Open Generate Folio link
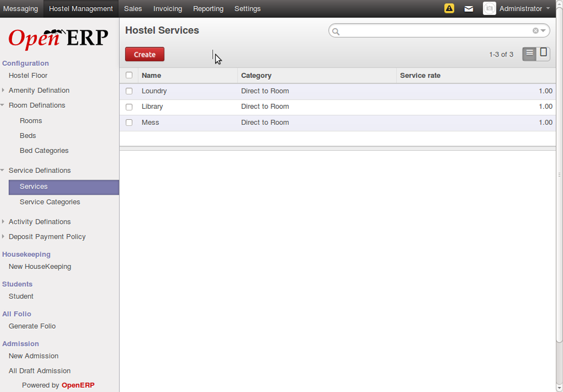The height and width of the screenshot is (392, 563). pyautogui.click(x=32, y=326)
